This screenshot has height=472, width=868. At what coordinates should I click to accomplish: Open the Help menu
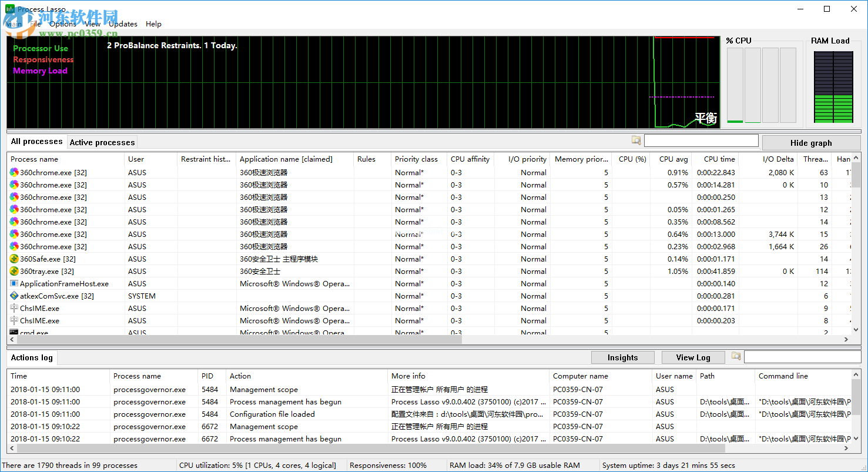pos(153,24)
